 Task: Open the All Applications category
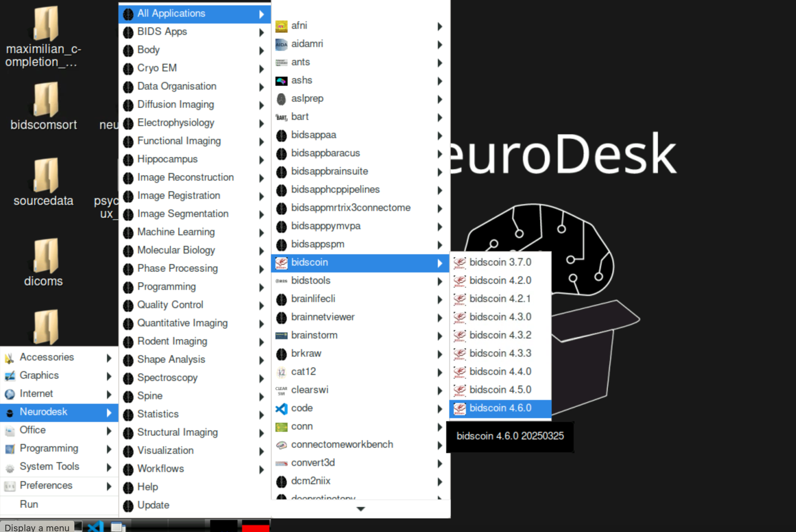[x=195, y=14]
